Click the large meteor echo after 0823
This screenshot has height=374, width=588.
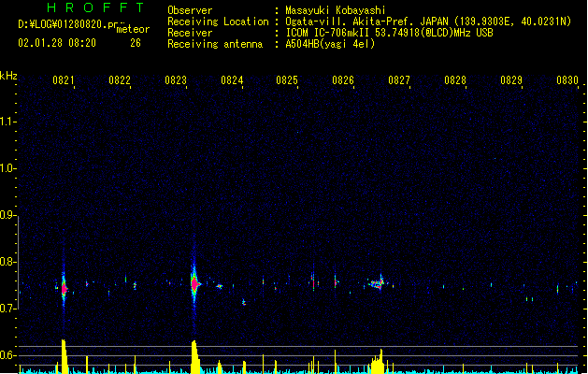(194, 284)
